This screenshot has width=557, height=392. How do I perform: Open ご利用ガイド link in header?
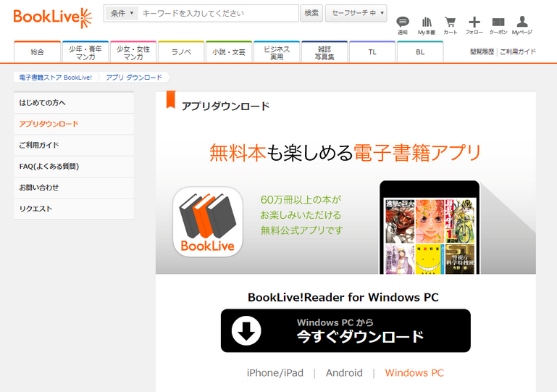click(x=518, y=51)
